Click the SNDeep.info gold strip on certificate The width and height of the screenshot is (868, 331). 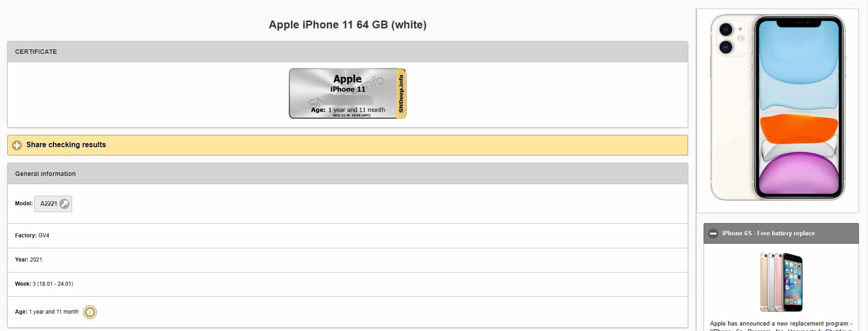[401, 94]
